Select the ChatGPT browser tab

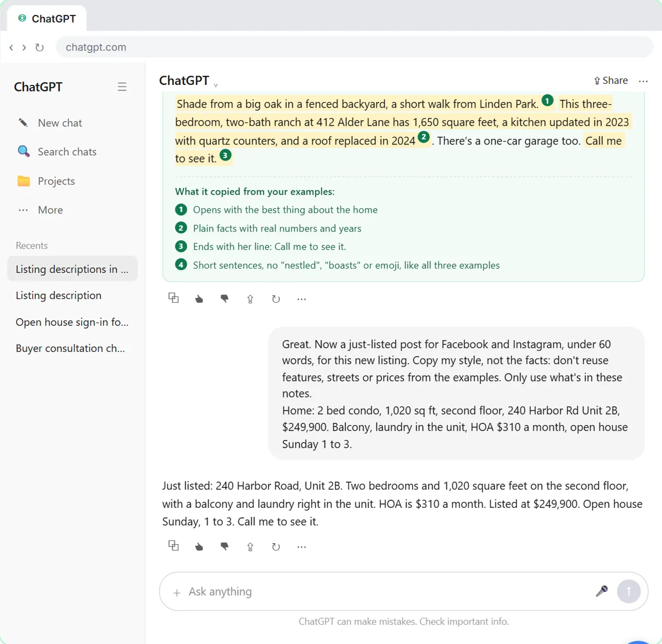click(x=47, y=19)
